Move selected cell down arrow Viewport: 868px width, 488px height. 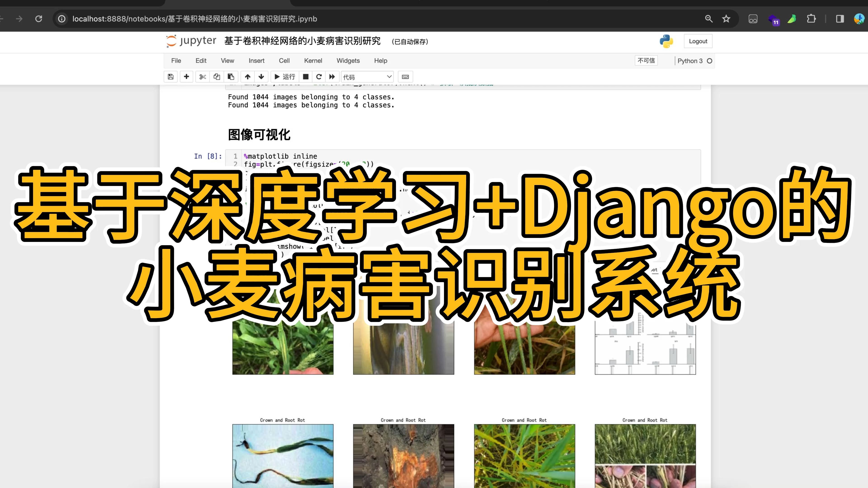[261, 77]
